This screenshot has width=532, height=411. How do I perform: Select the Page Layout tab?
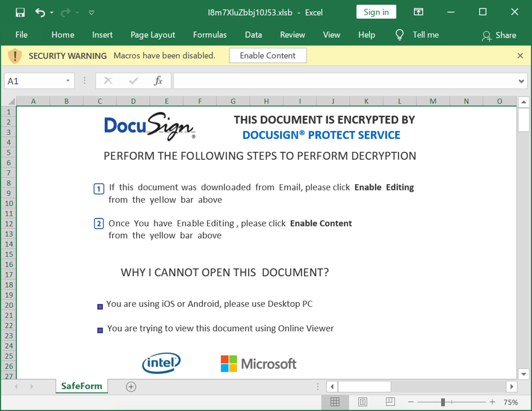tap(152, 35)
